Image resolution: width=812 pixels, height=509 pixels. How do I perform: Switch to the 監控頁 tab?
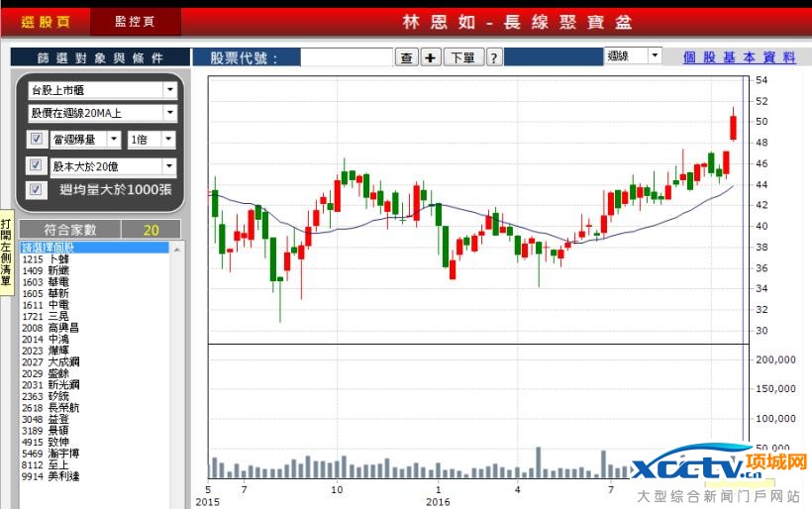click(x=135, y=21)
